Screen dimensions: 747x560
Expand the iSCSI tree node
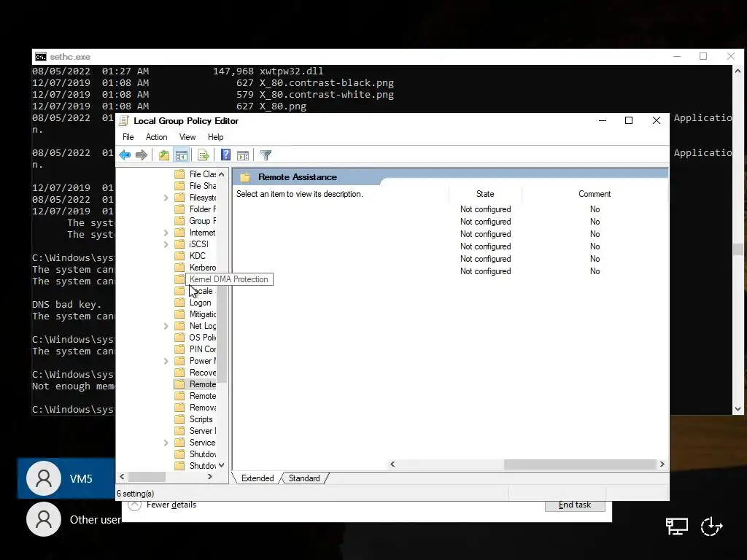coord(166,244)
